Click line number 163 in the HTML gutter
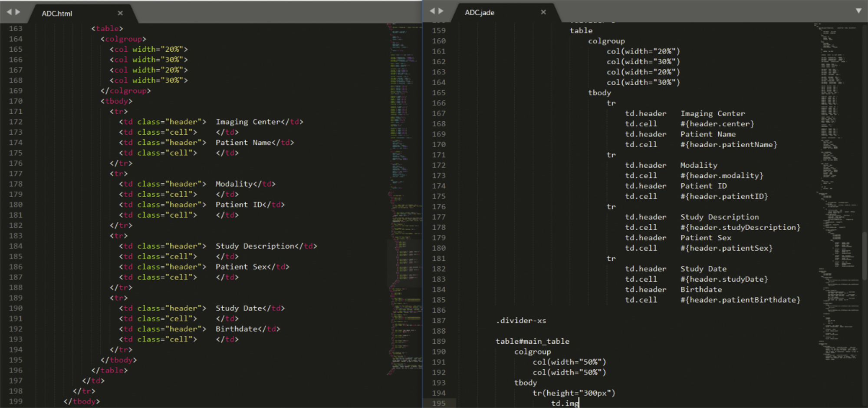868x408 pixels. click(16, 29)
